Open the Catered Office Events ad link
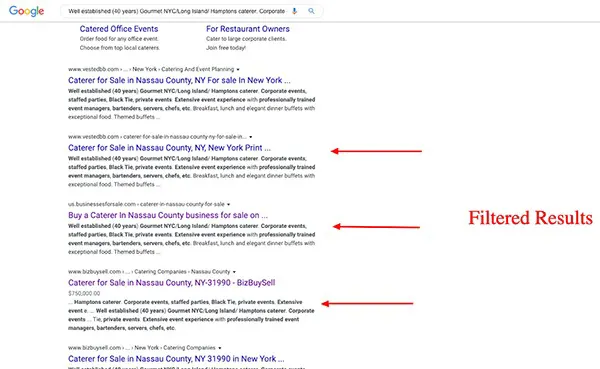Viewport: 600px width, 369px height. pyautogui.click(x=119, y=29)
